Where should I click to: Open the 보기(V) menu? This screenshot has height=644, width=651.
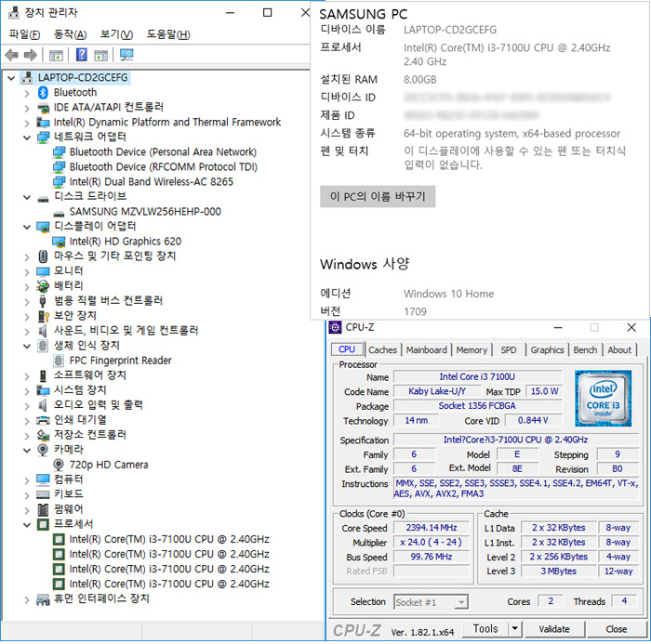click(116, 34)
